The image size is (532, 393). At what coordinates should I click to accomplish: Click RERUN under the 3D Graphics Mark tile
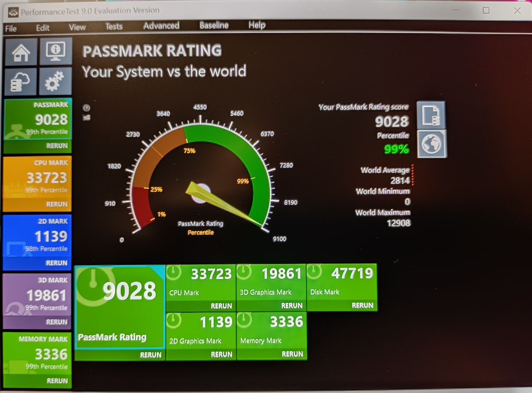(x=292, y=305)
